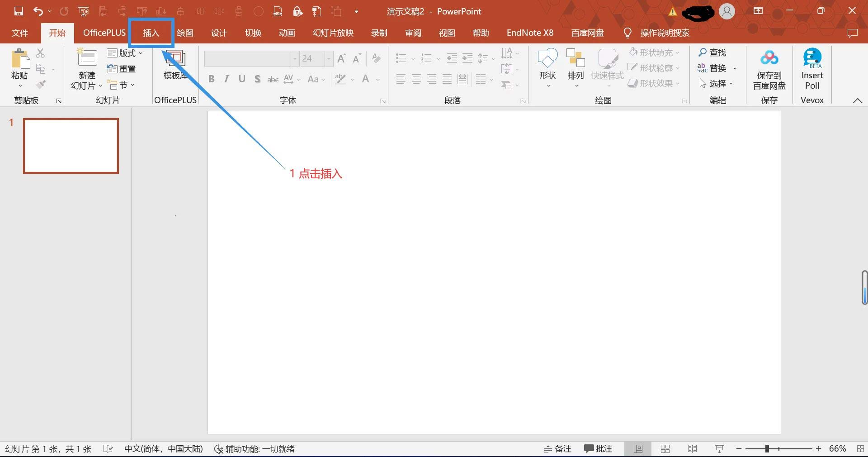Open the Insert (插入) tab
868x457 pixels.
[151, 33]
